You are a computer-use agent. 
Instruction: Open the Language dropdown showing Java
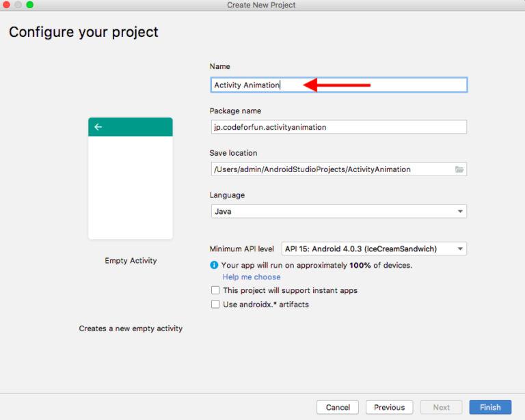pyautogui.click(x=338, y=212)
